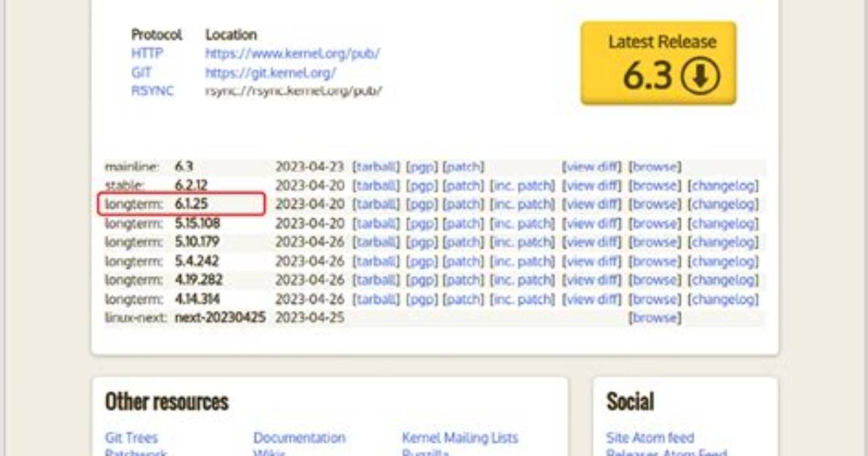Get the patch for mainline 6.3
The image size is (868, 456).
click(x=463, y=166)
